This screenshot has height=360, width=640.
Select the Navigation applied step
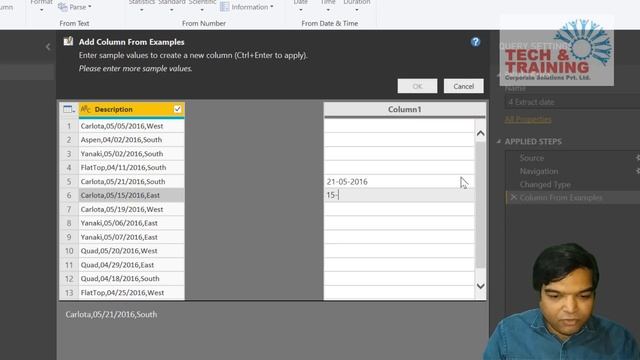(539, 171)
